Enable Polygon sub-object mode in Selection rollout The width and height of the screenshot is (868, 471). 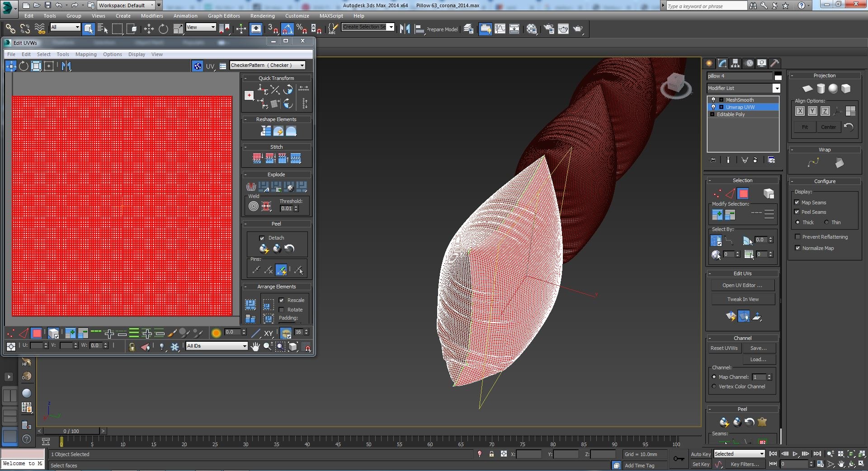[743, 193]
